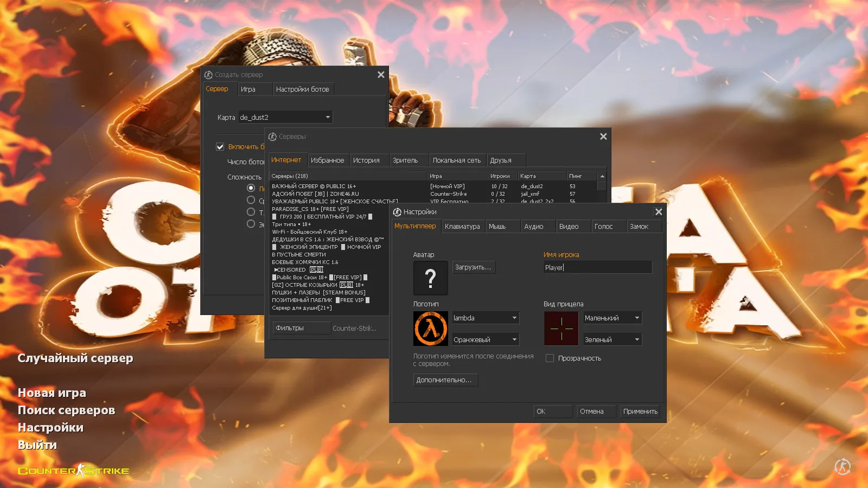
Task: Click the Settings window title icon
Action: 397,212
